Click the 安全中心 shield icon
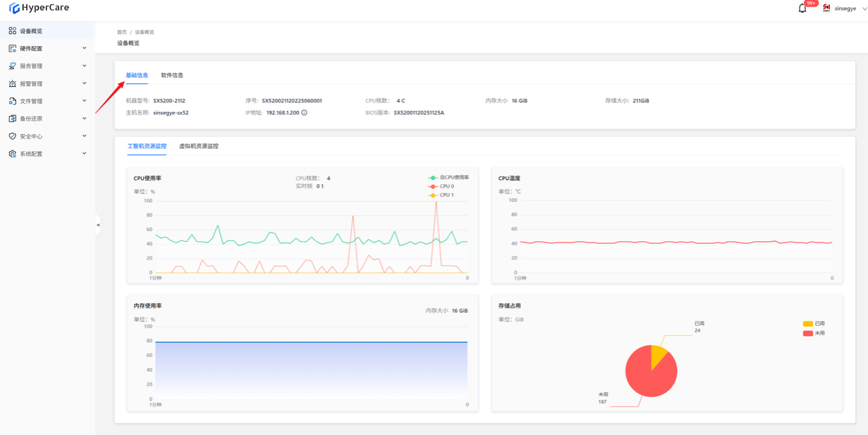The image size is (868, 435). (12, 136)
